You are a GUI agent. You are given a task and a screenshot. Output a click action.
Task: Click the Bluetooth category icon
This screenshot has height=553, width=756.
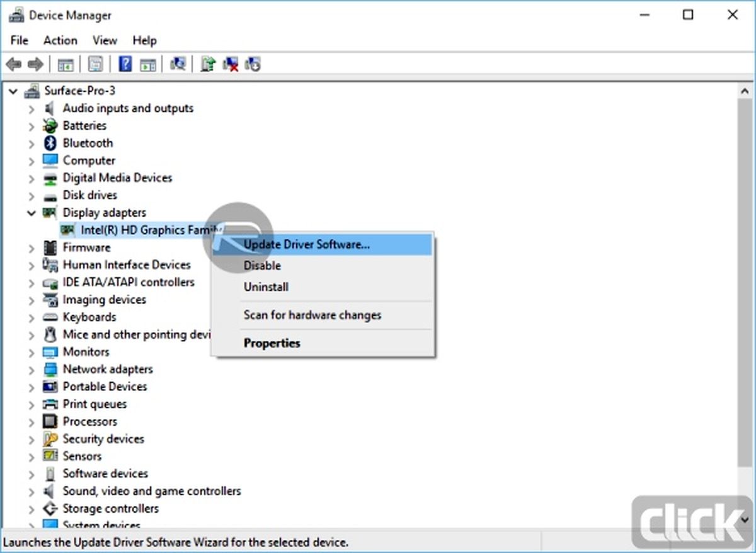click(50, 143)
